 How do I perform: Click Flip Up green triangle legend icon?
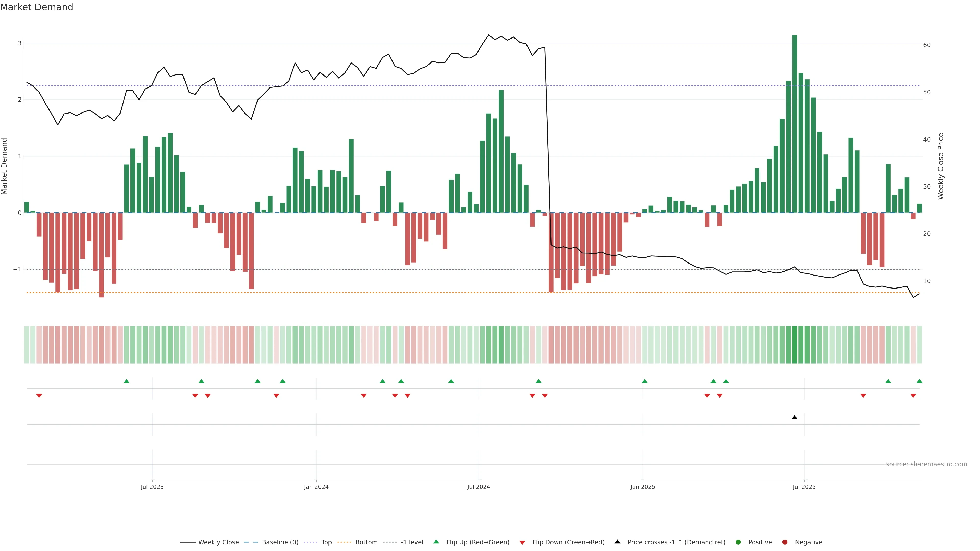(x=436, y=542)
